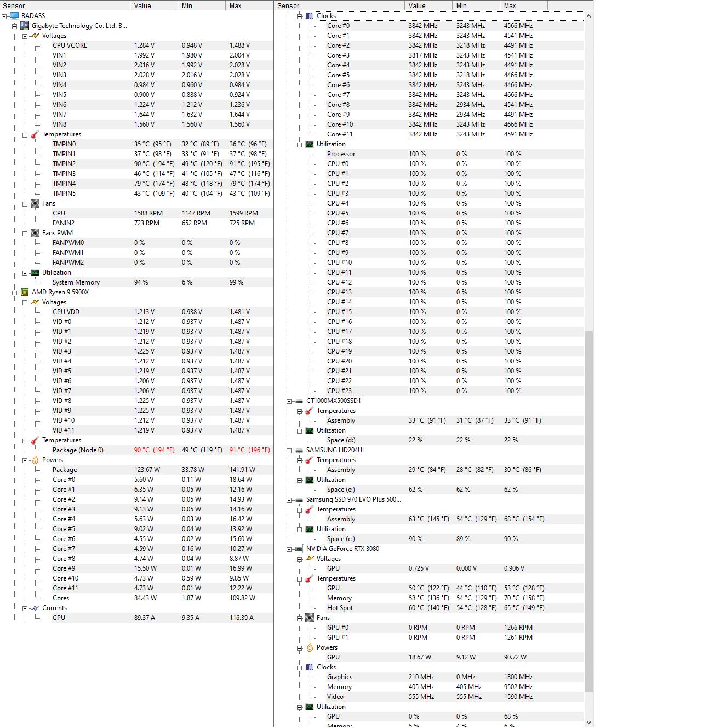The width and height of the screenshot is (703, 728).
Task: Click the Clocks icon above the Graphics row
Action: click(310, 667)
